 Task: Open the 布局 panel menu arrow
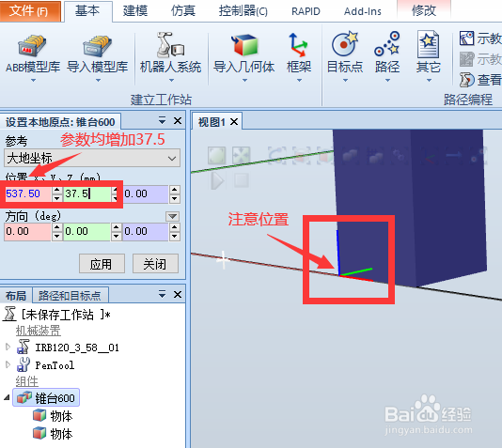(x=162, y=294)
